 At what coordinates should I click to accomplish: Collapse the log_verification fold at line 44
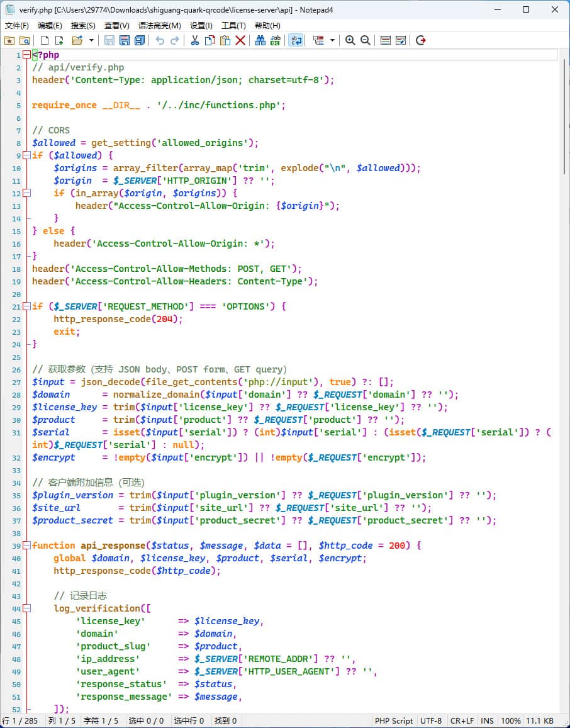(x=27, y=608)
